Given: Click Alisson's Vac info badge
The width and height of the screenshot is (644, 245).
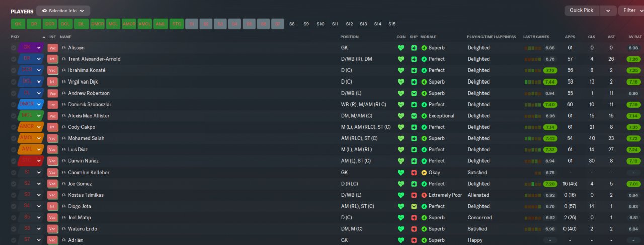Looking at the screenshot, I should pyautogui.click(x=53, y=48).
